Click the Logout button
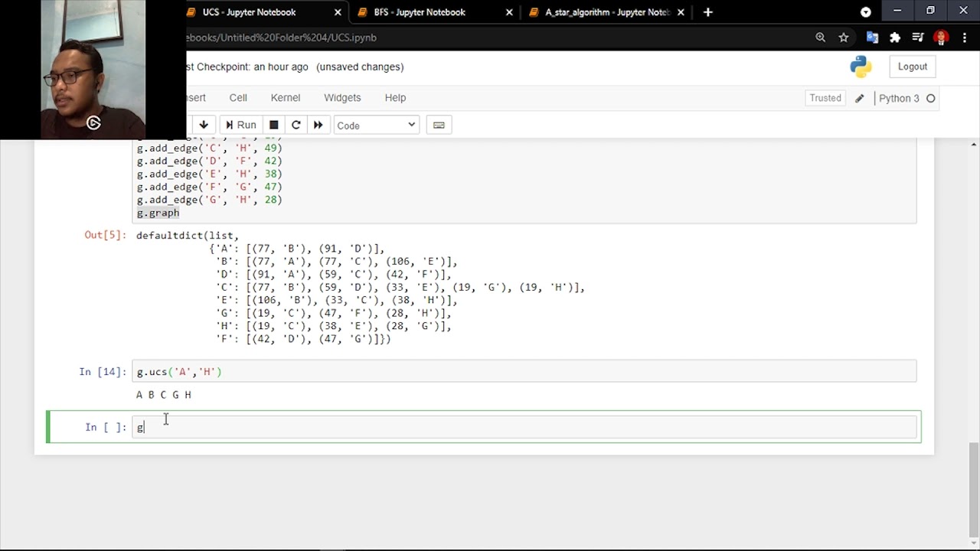This screenshot has height=551, width=980. tap(913, 67)
